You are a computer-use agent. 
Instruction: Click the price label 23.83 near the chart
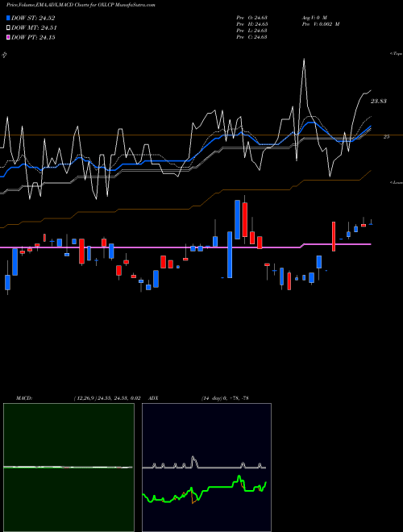click(378, 101)
